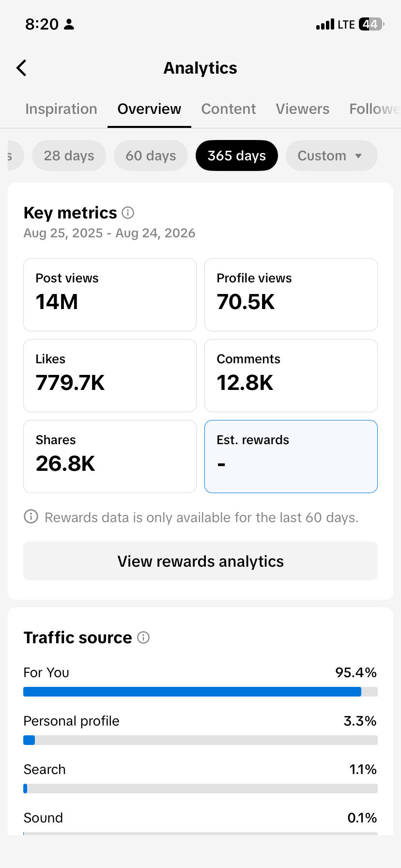Tap the battery indicator icon
This screenshot has width=401, height=868.
coord(371,24)
